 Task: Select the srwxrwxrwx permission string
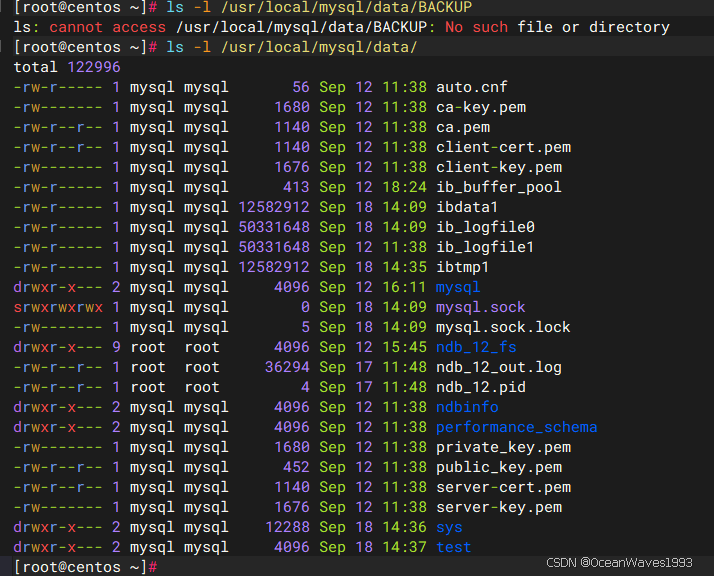click(58, 307)
